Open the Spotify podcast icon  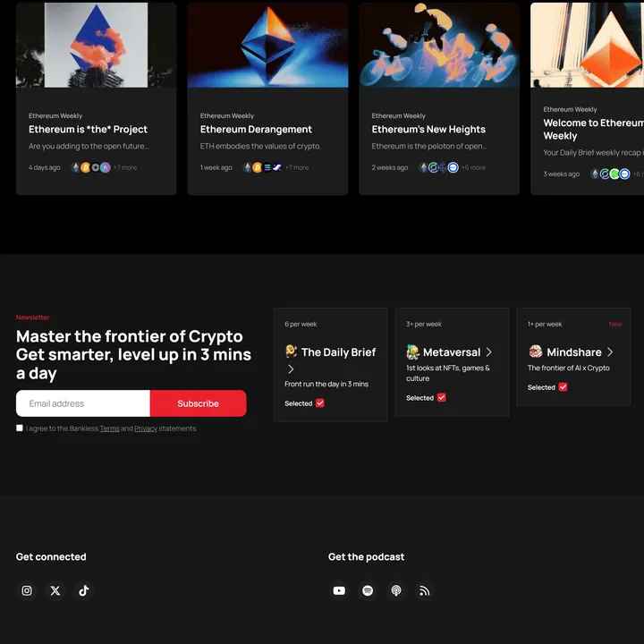coord(368,590)
